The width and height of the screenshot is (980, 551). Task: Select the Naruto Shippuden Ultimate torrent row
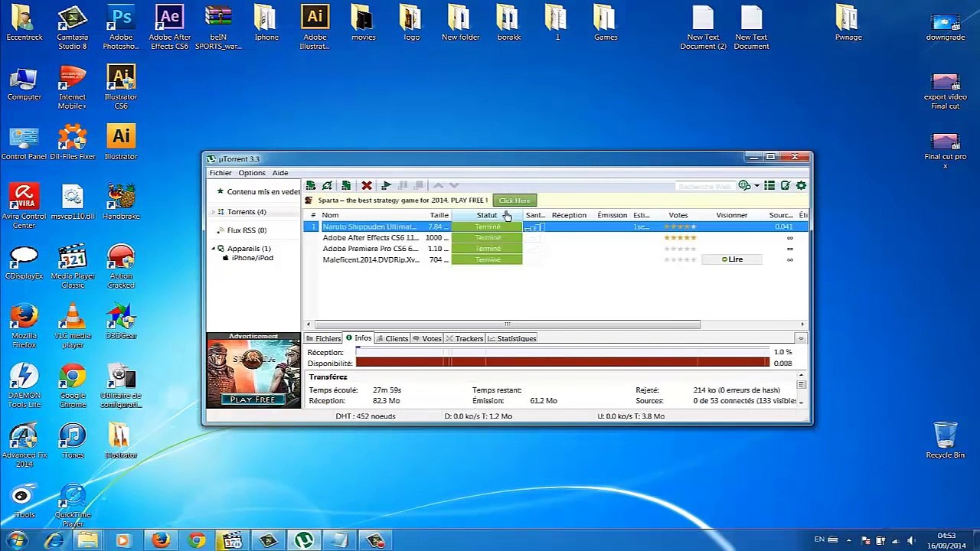tap(557, 227)
